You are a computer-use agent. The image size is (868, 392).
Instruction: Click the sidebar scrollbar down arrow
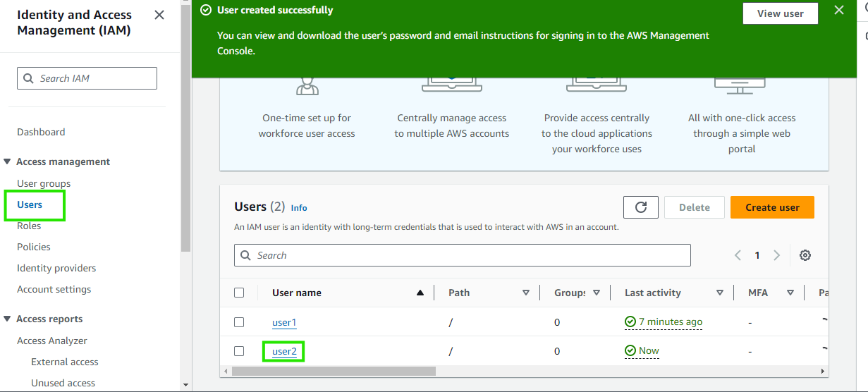[185, 385]
